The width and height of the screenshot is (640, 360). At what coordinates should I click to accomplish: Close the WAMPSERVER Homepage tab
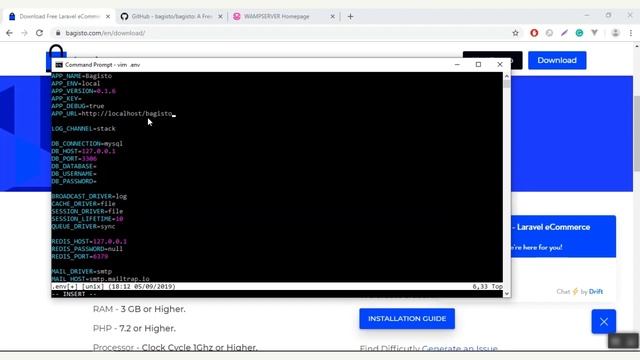[x=332, y=16]
